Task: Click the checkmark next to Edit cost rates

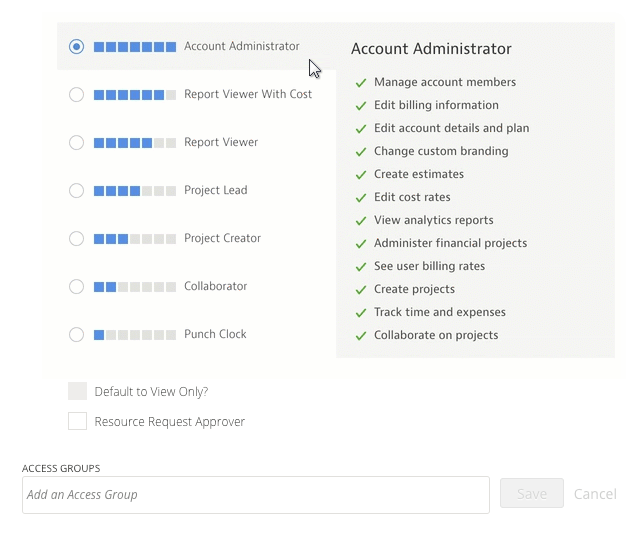Action: click(x=361, y=198)
